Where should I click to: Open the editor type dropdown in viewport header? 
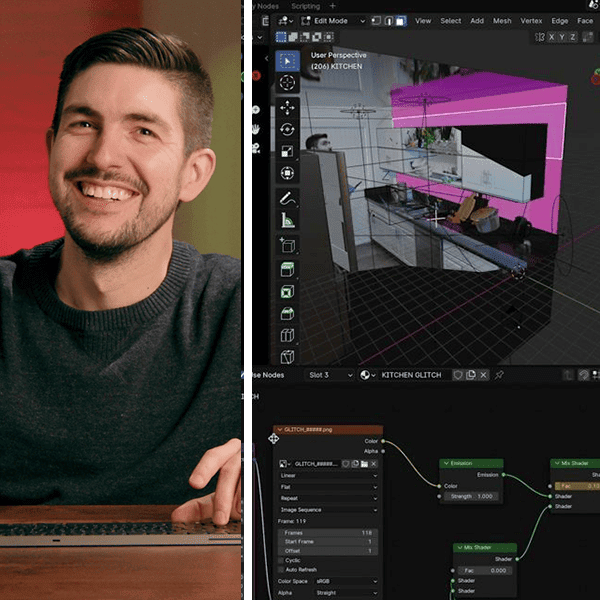point(286,21)
